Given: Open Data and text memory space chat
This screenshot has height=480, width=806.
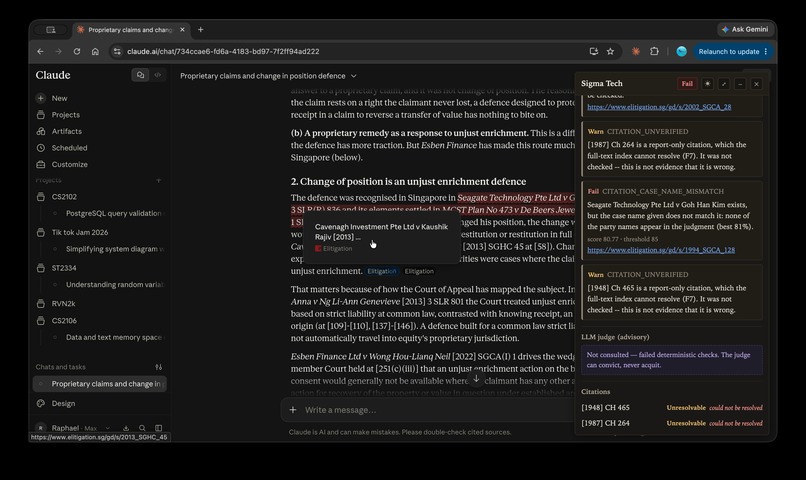Looking at the screenshot, I should (x=113, y=337).
